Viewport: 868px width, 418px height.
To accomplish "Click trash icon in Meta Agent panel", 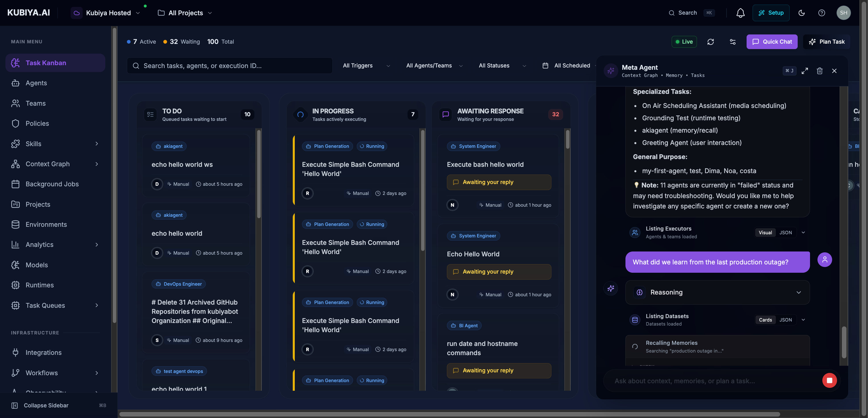I will [x=819, y=71].
